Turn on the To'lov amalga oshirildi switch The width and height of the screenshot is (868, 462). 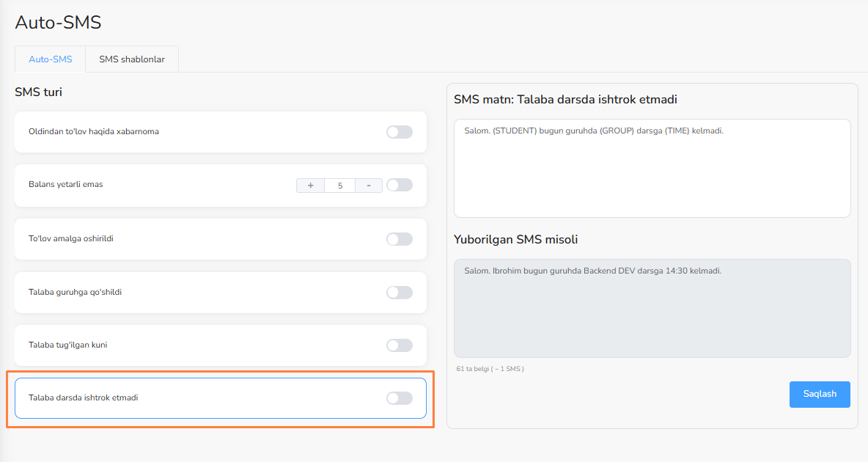(399, 239)
